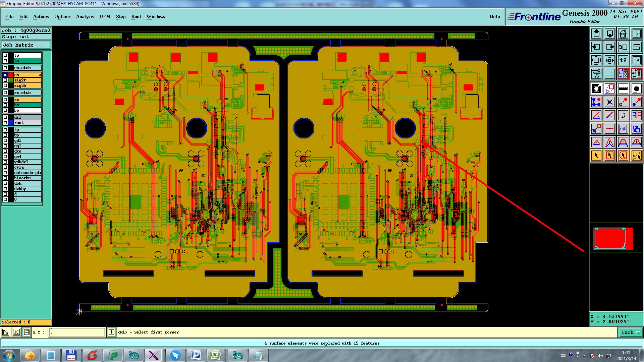
Task: Select the mirror F flip icon
Action: pyautogui.click(x=636, y=115)
